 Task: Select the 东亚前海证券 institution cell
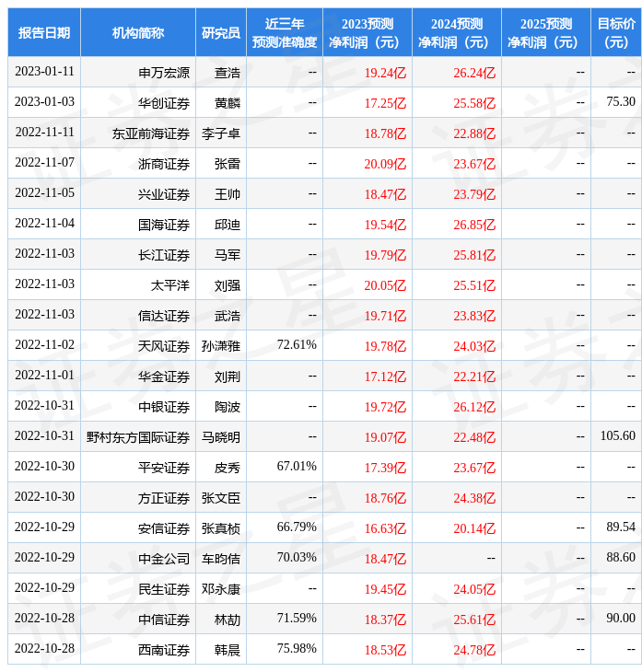[138, 133]
